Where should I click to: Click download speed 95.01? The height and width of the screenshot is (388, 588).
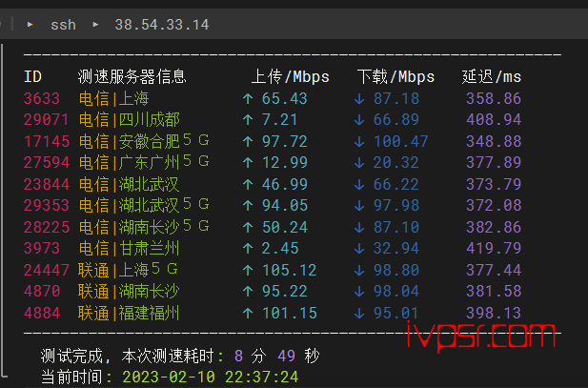click(396, 313)
